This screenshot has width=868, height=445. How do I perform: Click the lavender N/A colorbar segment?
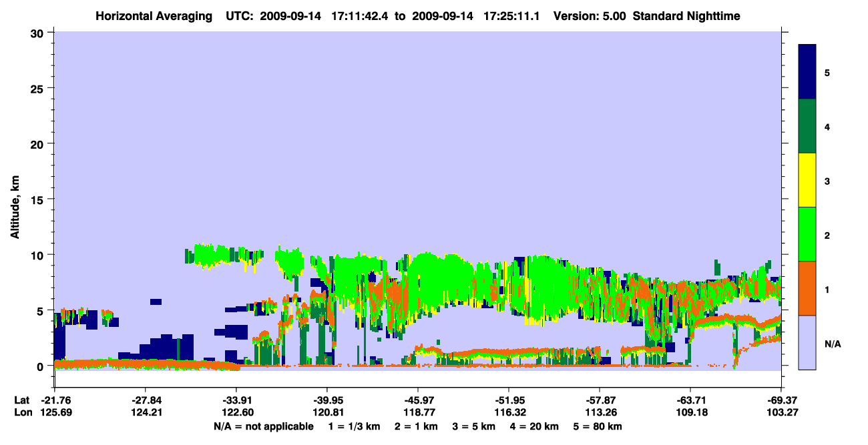tap(807, 342)
